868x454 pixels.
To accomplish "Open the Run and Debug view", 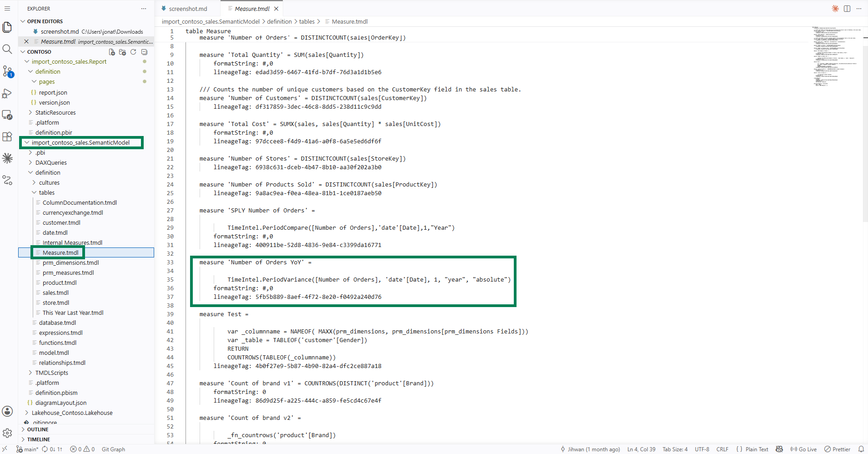I will point(7,93).
